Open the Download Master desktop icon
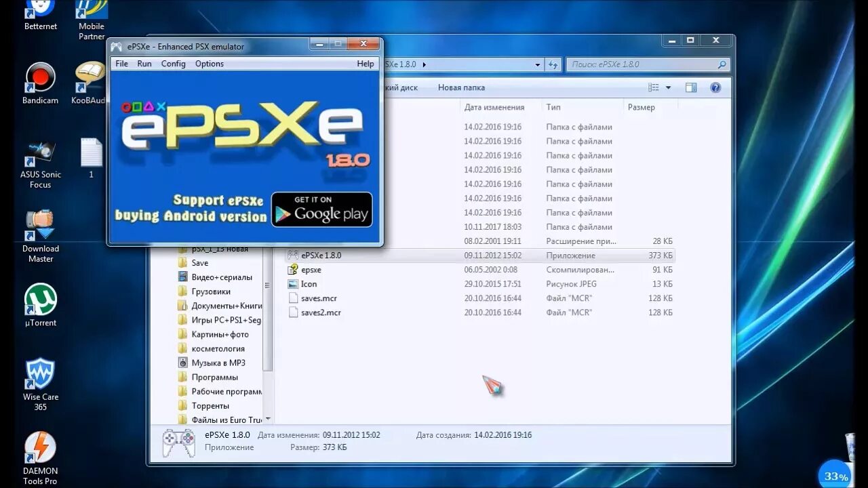 (41, 237)
